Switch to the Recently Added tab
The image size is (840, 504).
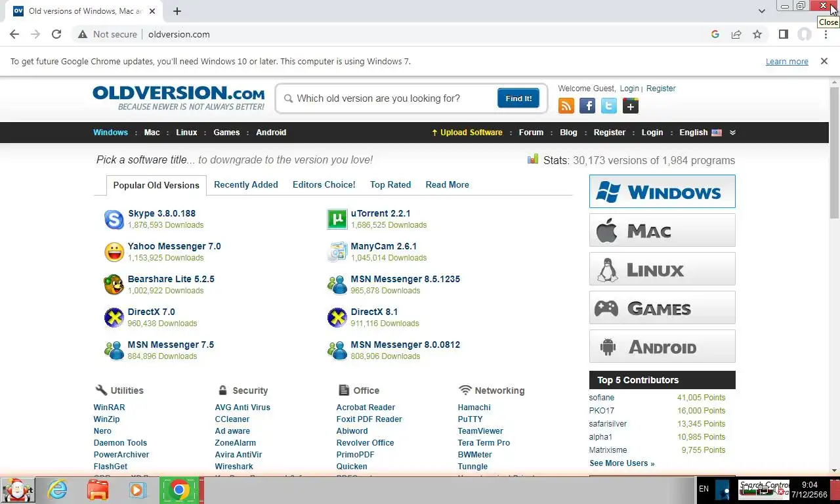pos(246,184)
